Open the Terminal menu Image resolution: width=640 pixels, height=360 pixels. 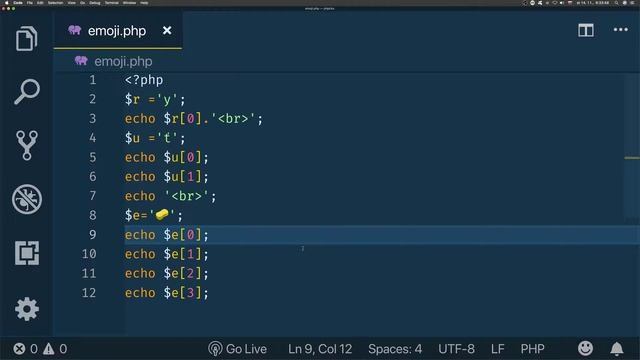click(x=111, y=3)
